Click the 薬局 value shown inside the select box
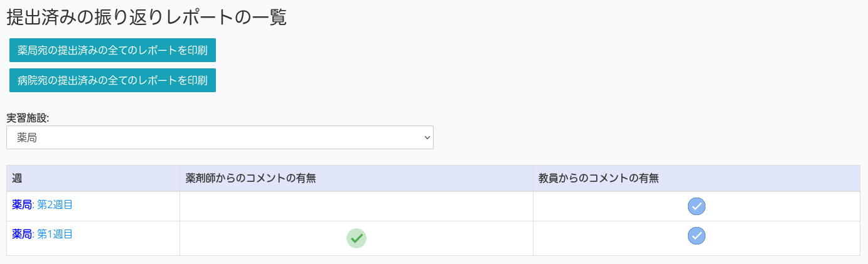This screenshot has height=264, width=868. coord(27,137)
